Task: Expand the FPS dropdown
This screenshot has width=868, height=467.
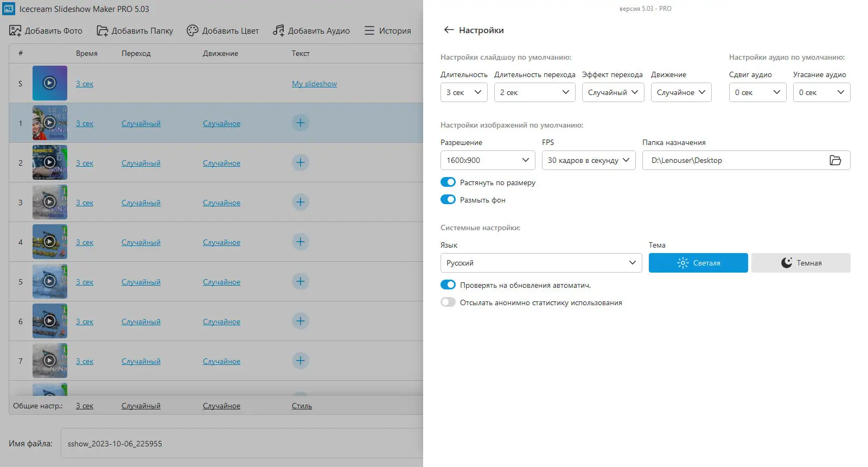Action: coord(588,160)
